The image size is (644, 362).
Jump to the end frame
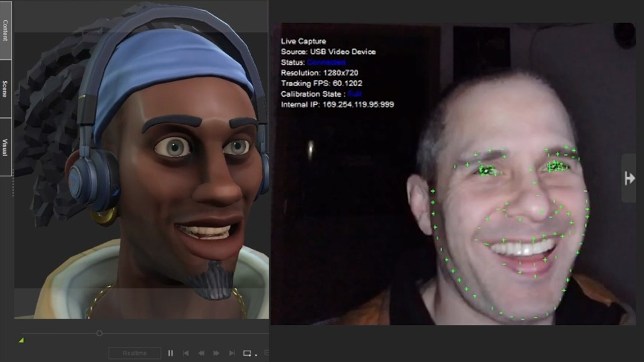click(x=231, y=353)
